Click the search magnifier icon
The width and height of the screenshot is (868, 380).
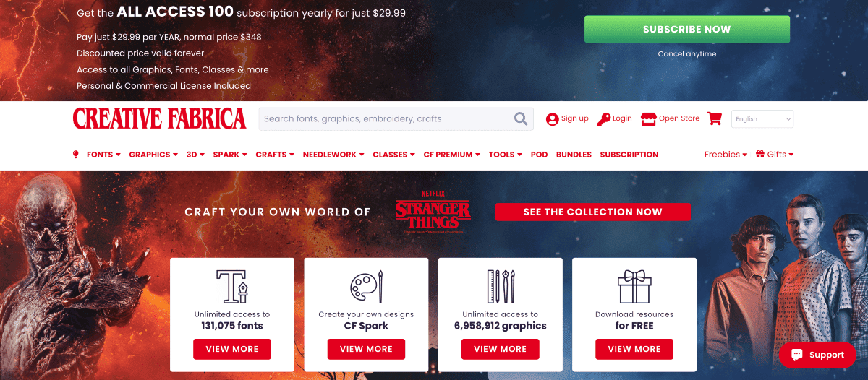coord(521,118)
